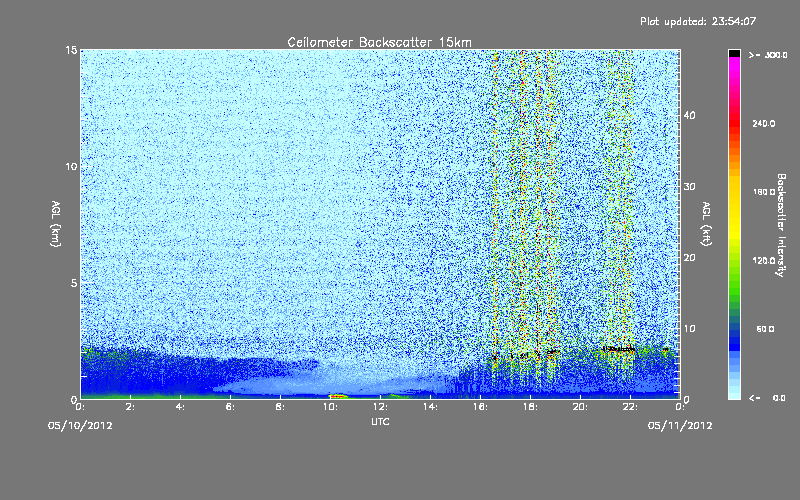800x500 pixels.
Task: Click the '2:' hour tick on time axis
Action: 130,407
